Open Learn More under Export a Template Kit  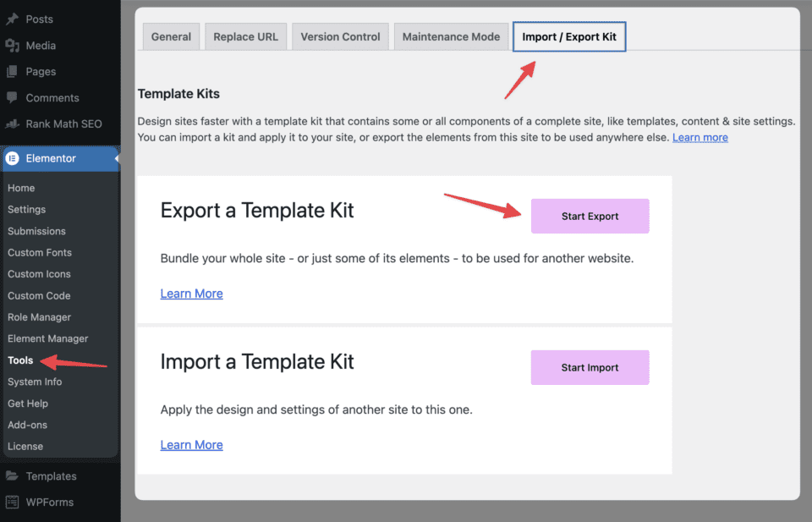191,294
